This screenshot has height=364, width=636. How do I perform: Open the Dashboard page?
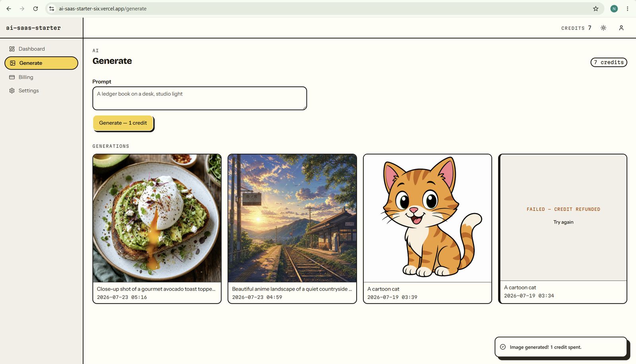coord(41,49)
